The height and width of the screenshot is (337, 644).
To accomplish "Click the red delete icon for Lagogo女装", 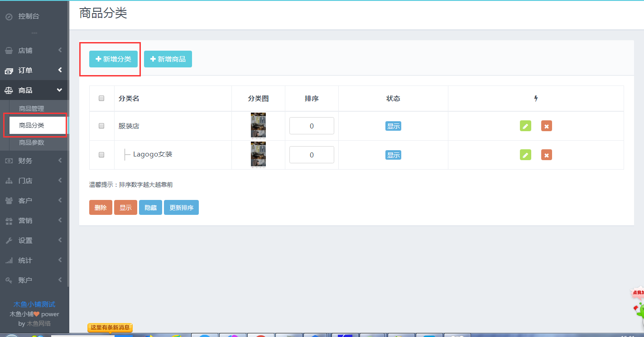I will (546, 155).
